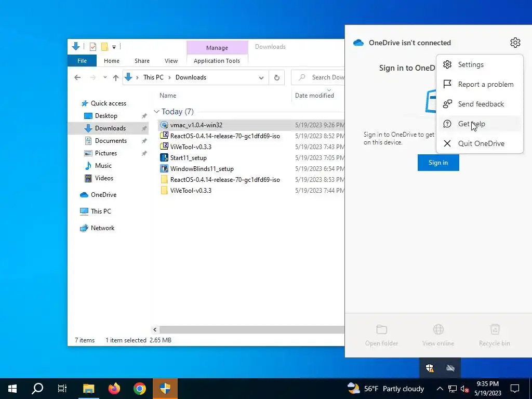Go back with the Explorer back arrow

tap(77, 77)
